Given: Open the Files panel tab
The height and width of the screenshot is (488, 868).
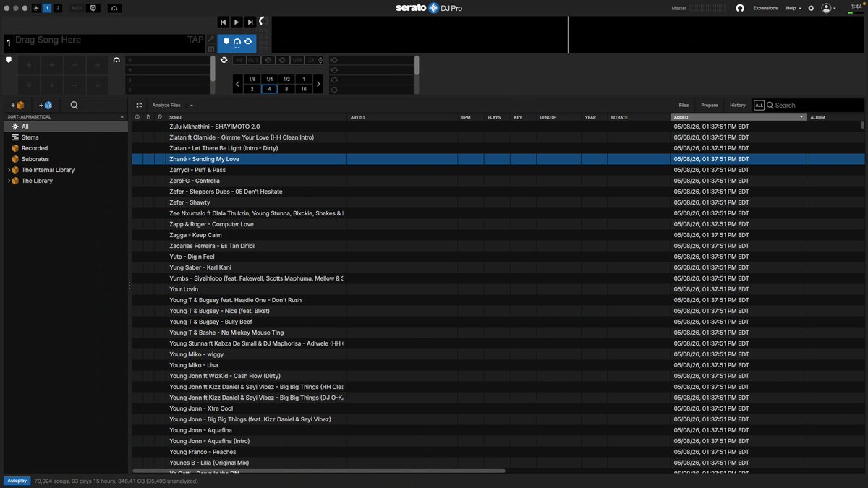Looking at the screenshot, I should click(684, 105).
